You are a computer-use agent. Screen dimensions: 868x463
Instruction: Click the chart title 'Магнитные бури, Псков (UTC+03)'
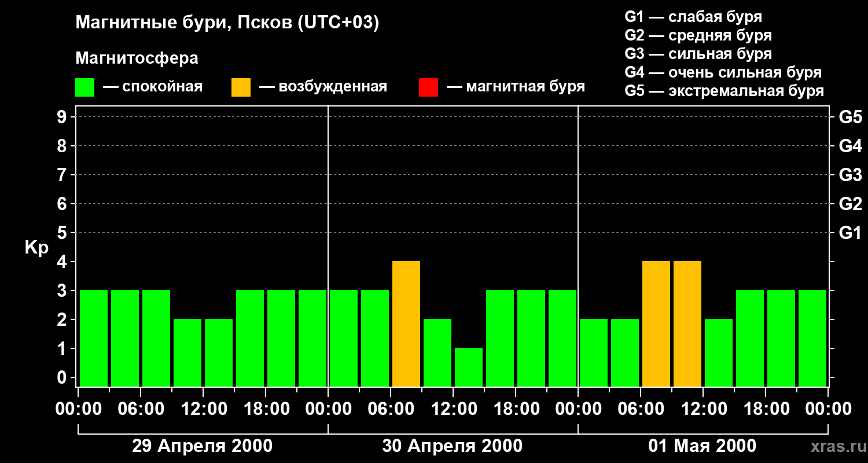(227, 23)
